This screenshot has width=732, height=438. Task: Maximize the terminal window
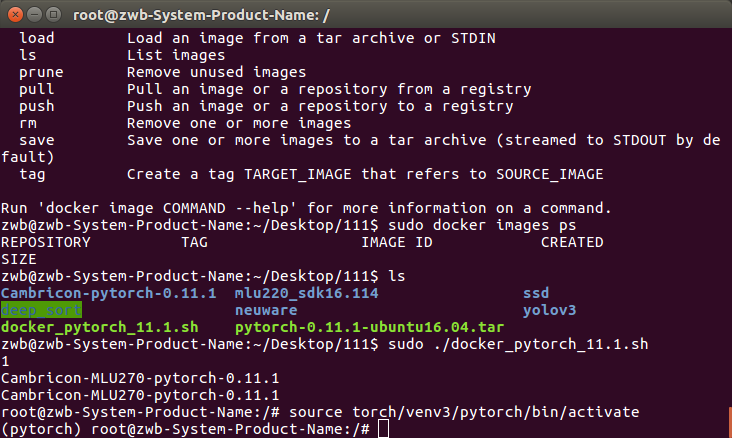(x=54, y=15)
